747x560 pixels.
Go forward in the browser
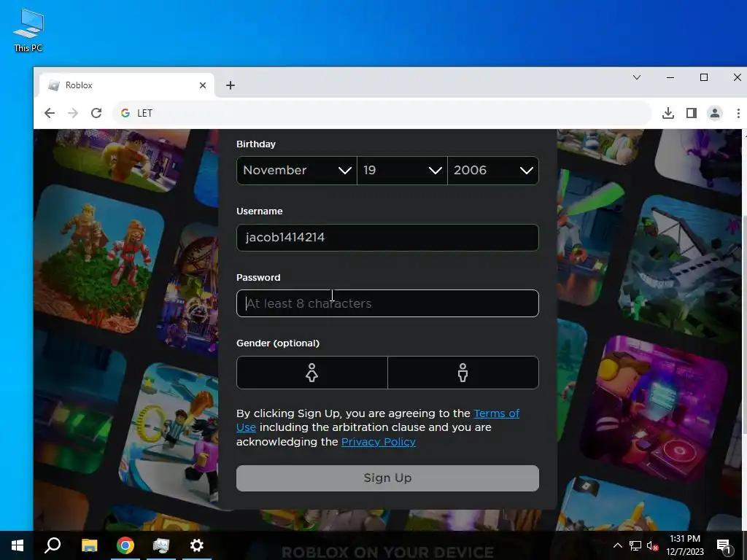click(x=73, y=113)
